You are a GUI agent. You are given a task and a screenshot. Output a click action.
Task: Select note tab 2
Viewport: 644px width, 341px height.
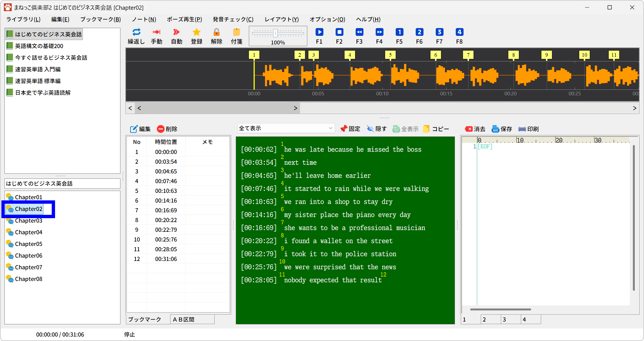491,319
